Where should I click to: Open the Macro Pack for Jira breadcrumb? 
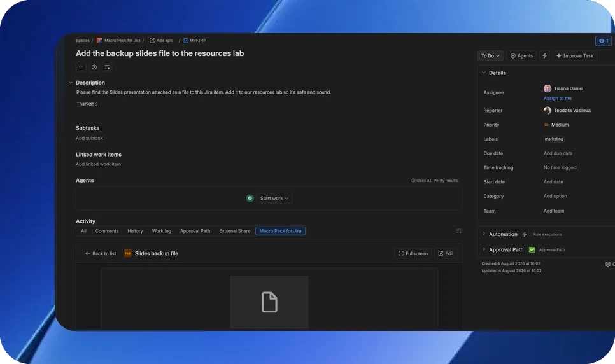[122, 40]
